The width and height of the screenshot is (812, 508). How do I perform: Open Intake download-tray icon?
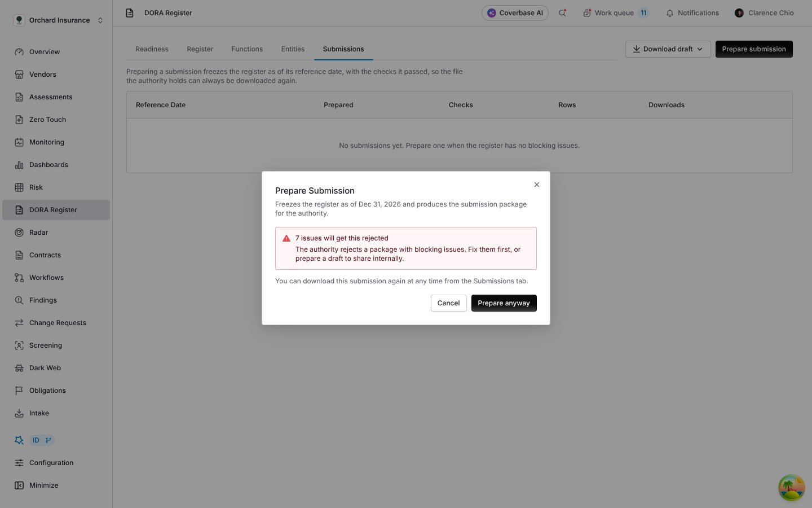click(19, 413)
